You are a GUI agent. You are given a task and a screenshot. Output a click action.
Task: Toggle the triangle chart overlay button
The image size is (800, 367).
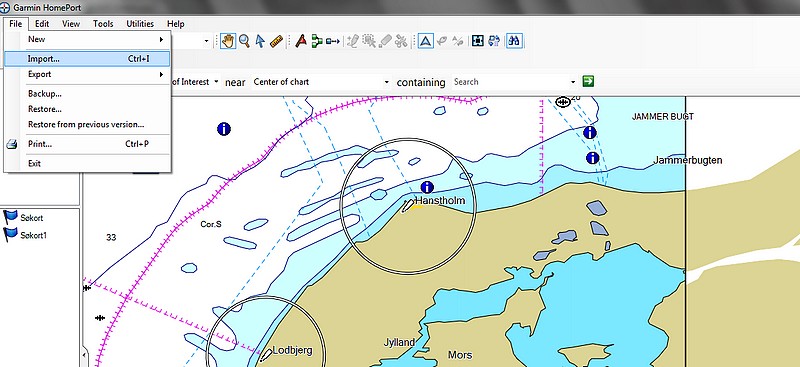coord(426,41)
